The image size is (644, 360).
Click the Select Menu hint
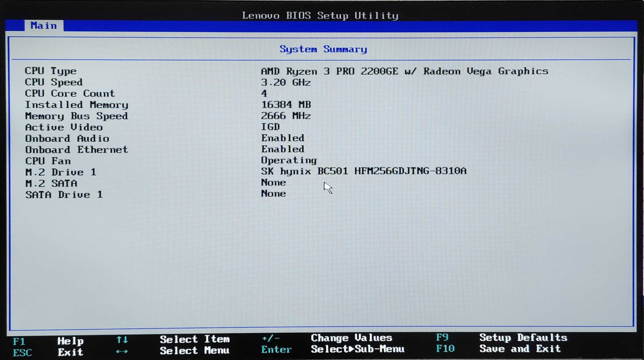click(x=195, y=351)
